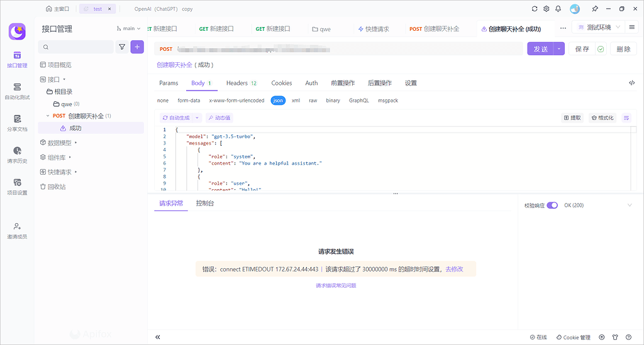Expand the 数据模型 section
The width and height of the screenshot is (644, 345).
[76, 143]
